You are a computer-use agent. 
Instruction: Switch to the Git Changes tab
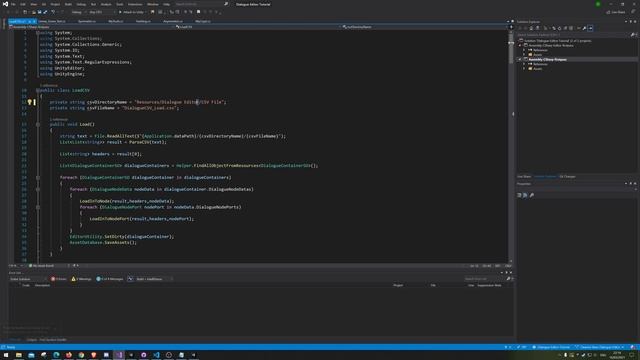[x=567, y=176]
